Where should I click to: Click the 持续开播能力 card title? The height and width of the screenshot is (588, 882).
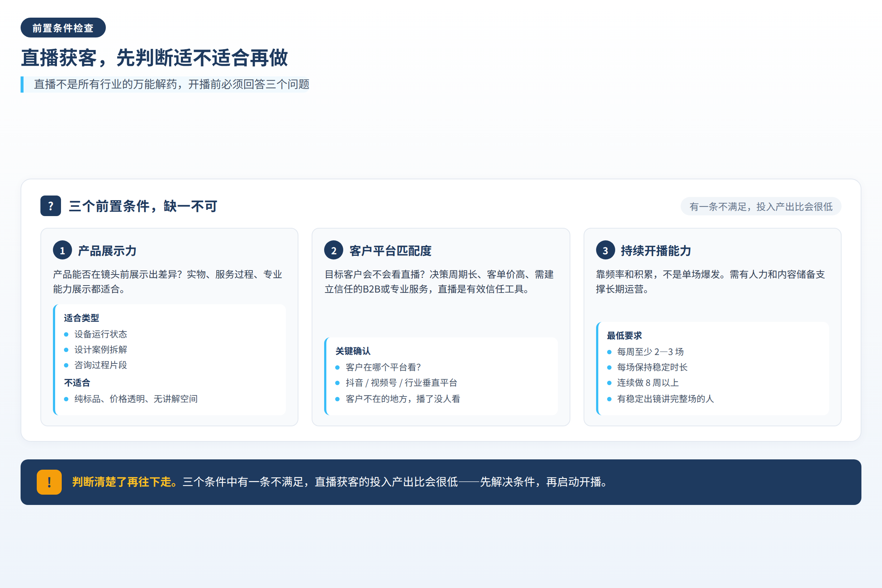point(656,251)
